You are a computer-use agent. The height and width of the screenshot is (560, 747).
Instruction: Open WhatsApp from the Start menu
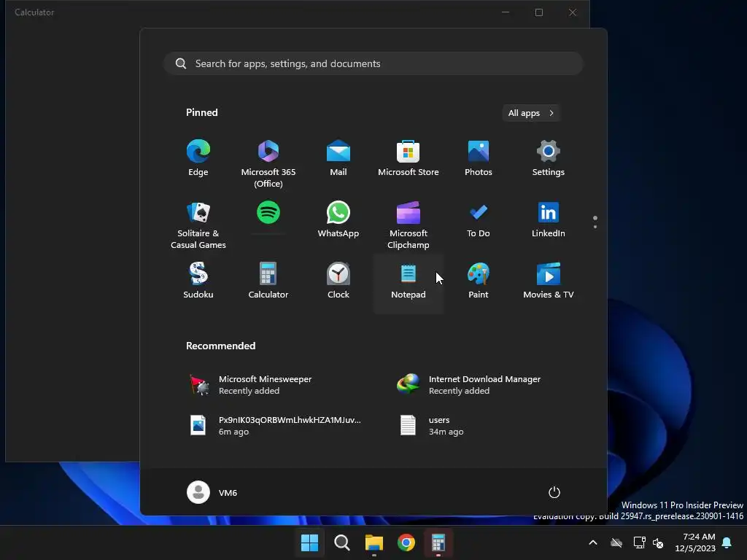(x=338, y=220)
